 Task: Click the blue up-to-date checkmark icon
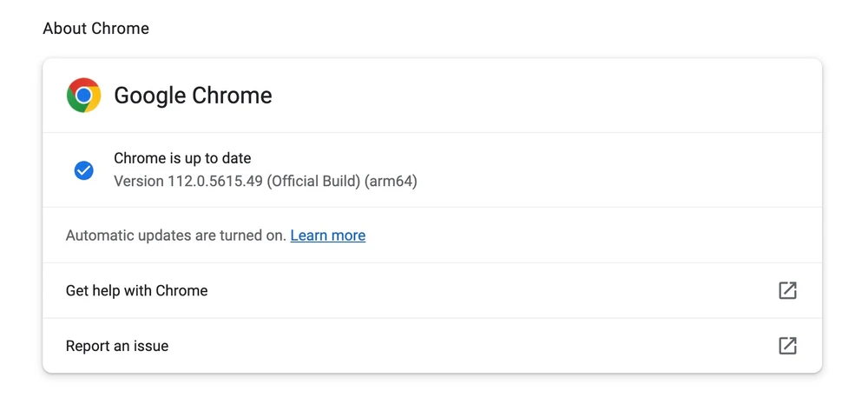pos(84,170)
